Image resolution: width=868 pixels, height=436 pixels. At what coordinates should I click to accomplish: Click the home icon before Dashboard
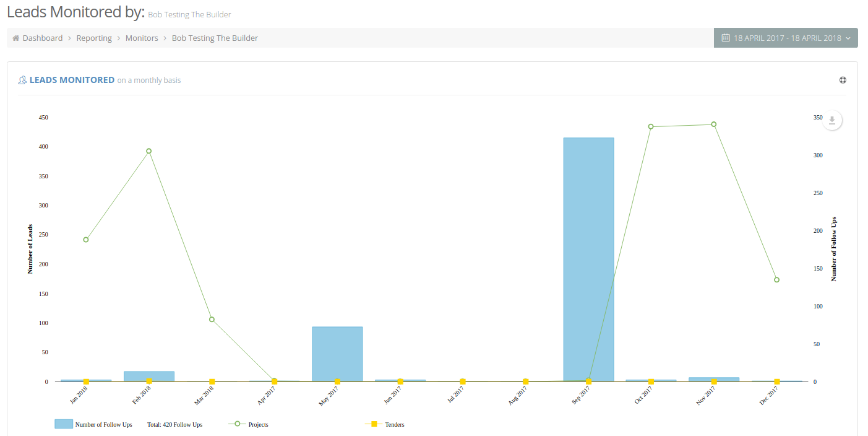coord(16,38)
